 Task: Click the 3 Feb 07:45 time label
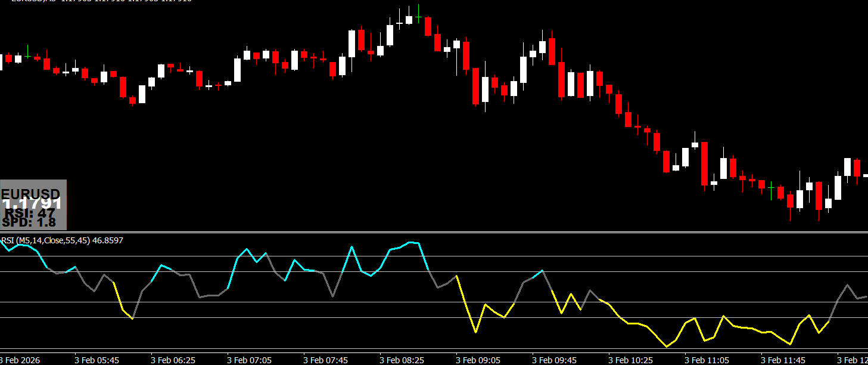[x=325, y=360]
